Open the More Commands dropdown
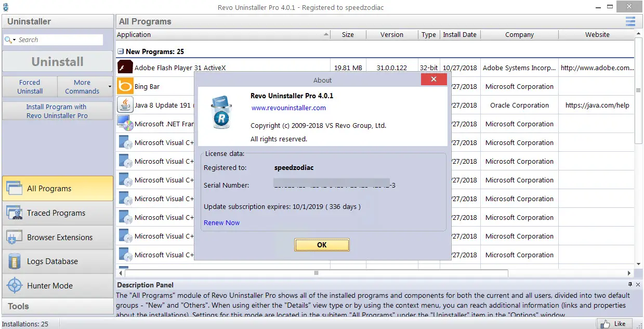This screenshot has height=329, width=644. [x=85, y=86]
